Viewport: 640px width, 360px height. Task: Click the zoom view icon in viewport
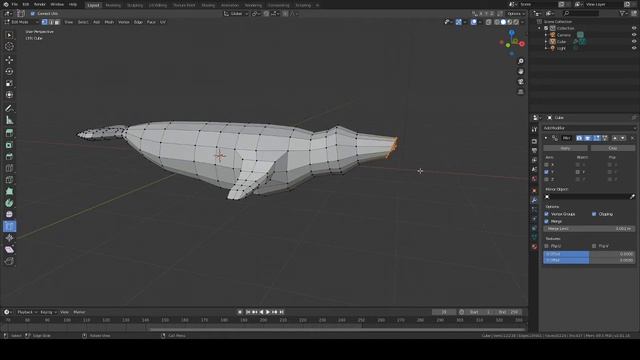tap(520, 61)
